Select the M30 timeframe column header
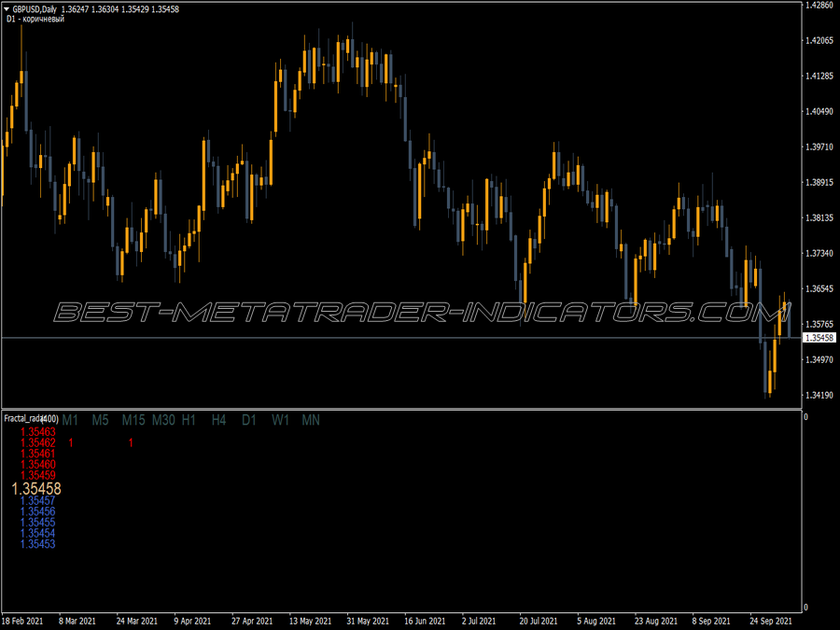 click(x=163, y=420)
